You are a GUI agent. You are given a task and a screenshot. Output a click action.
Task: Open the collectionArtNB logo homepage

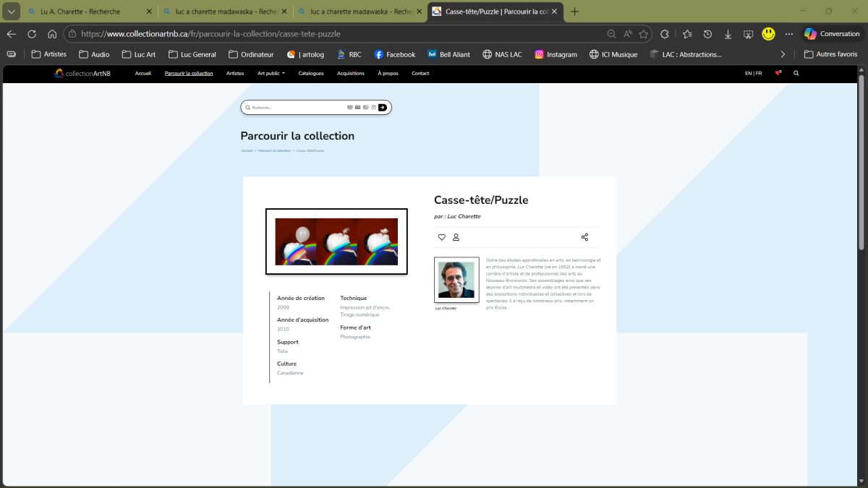[82, 73]
